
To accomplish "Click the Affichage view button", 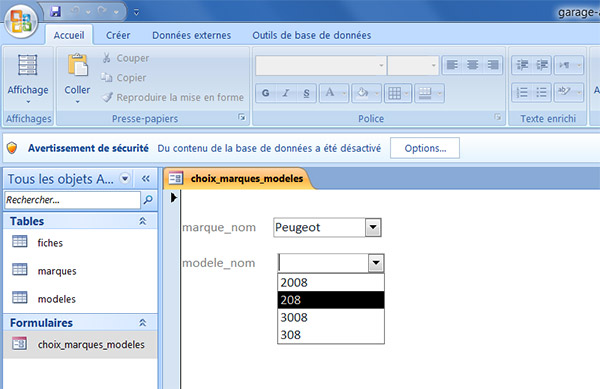I will point(28,79).
